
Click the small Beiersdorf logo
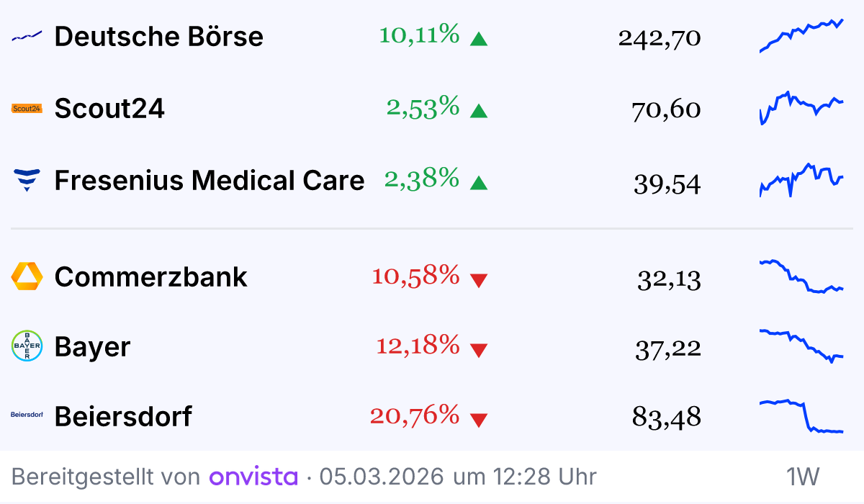tap(27, 415)
